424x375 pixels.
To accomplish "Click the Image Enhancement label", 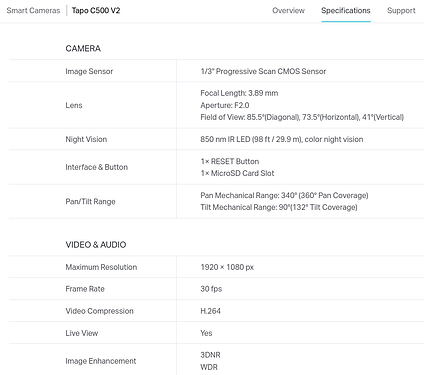I will 101,361.
